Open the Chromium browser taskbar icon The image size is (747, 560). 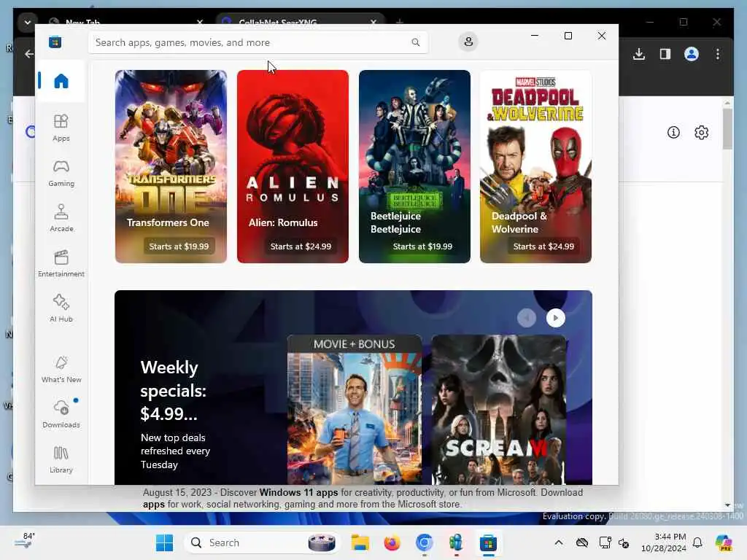[424, 542]
